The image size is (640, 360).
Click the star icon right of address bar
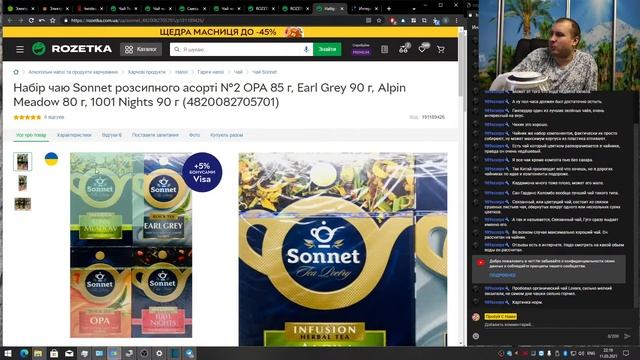(x=379, y=20)
